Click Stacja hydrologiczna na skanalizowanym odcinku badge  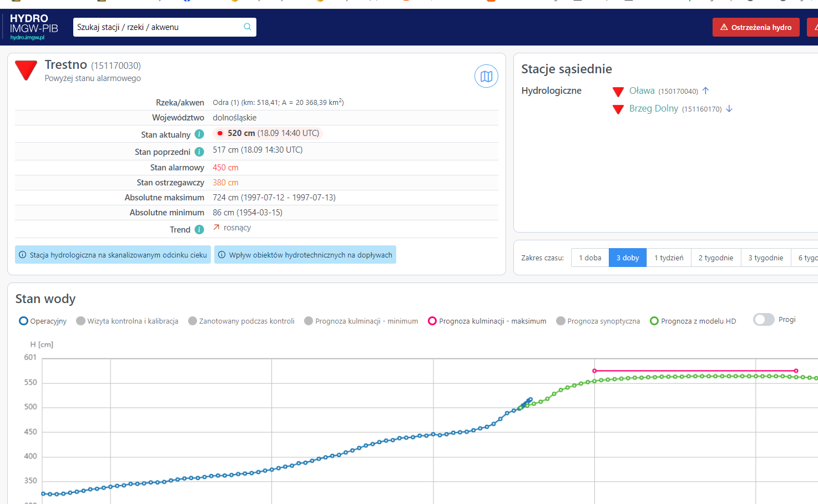(113, 255)
